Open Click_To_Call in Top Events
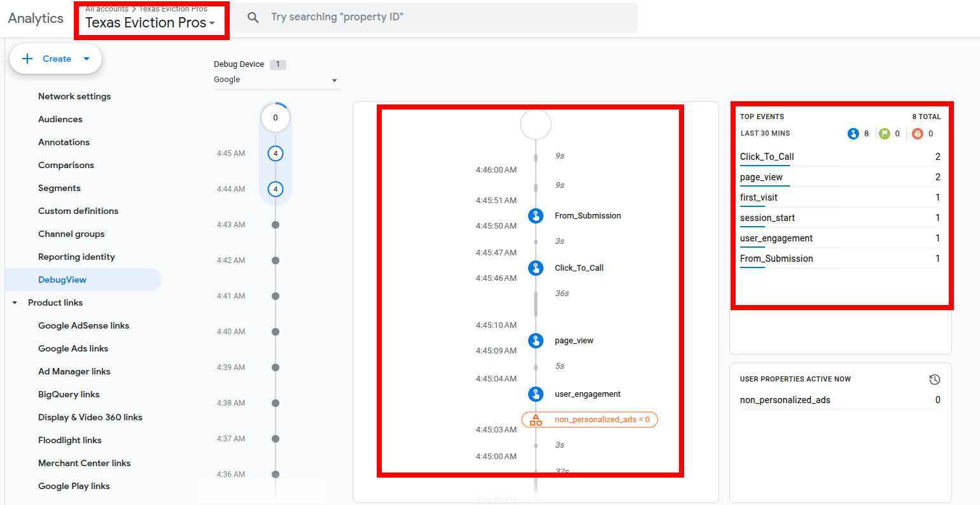The height and width of the screenshot is (505, 980). pyautogui.click(x=767, y=157)
